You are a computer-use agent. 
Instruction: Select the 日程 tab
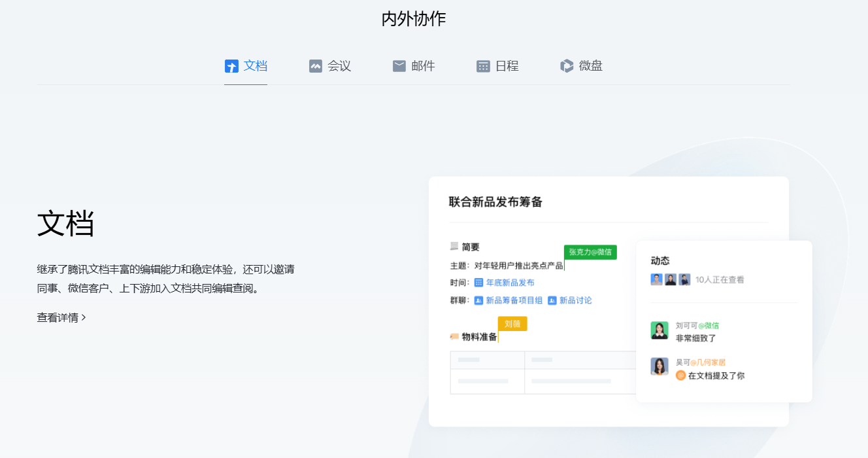coord(497,66)
